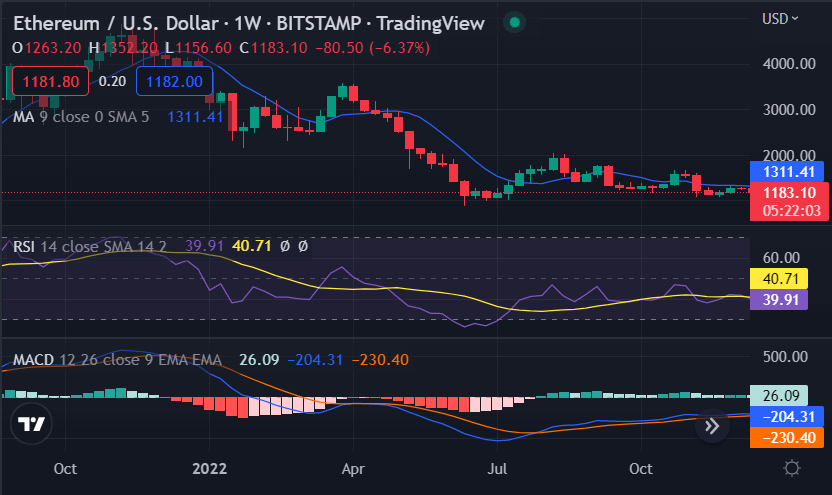Screen dimensions: 832x495
Task: Click the sell price 1181.80 button
Action: (x=50, y=81)
